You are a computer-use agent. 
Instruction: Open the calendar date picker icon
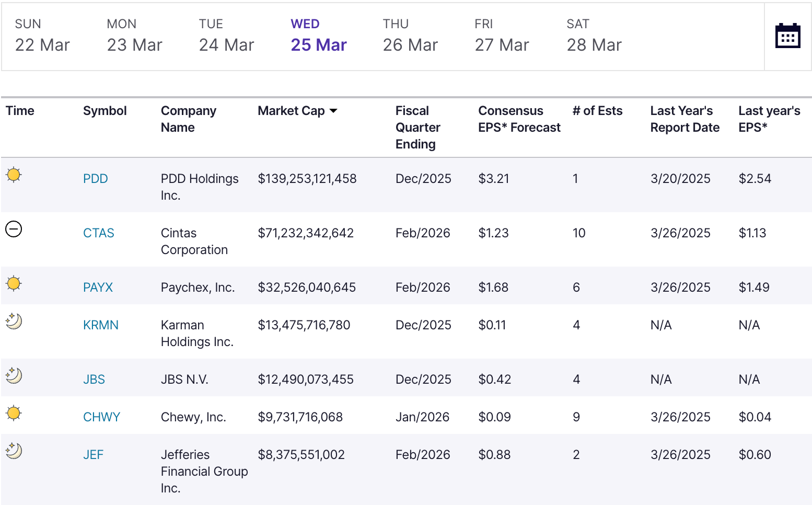click(787, 36)
